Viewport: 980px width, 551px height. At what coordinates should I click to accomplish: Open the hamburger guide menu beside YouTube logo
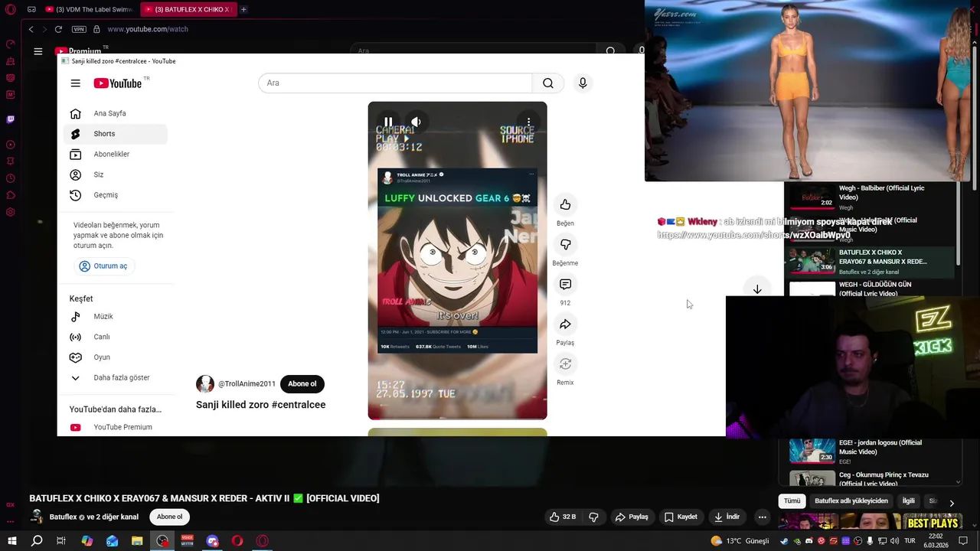(75, 83)
